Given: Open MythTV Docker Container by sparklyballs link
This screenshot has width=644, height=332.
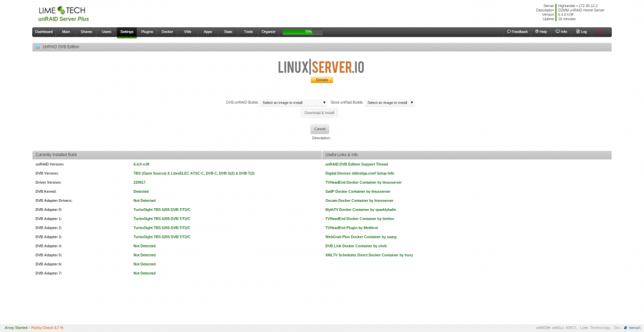Looking at the screenshot, I should (361, 210).
